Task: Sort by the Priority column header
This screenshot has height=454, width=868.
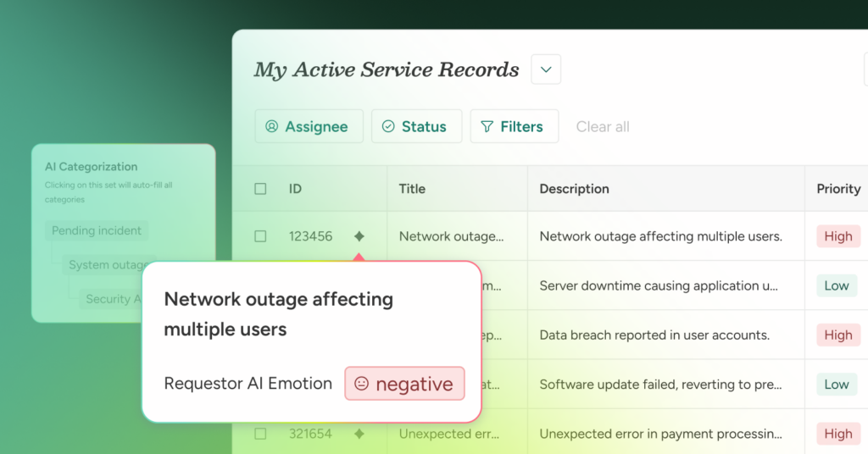Action: [x=837, y=189]
